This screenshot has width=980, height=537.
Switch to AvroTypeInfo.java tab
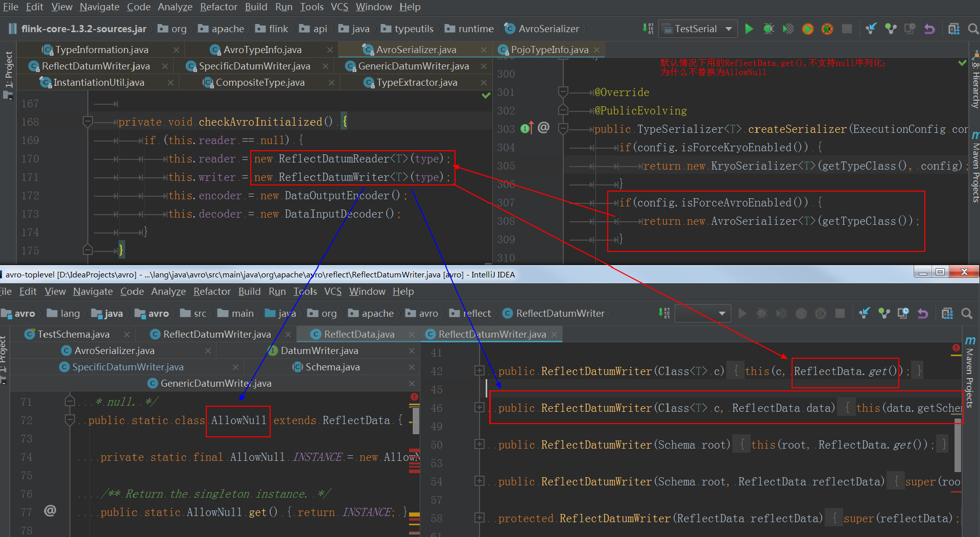pos(262,50)
